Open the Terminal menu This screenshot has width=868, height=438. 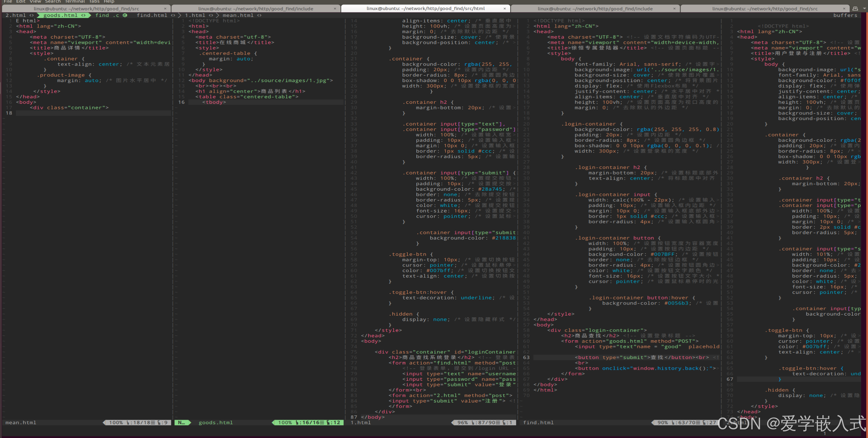click(x=75, y=2)
